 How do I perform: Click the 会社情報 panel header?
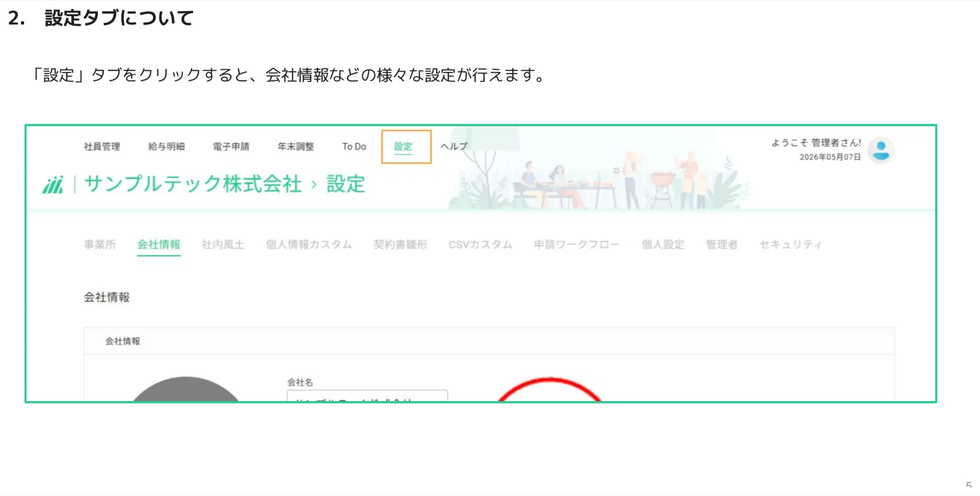[489, 341]
